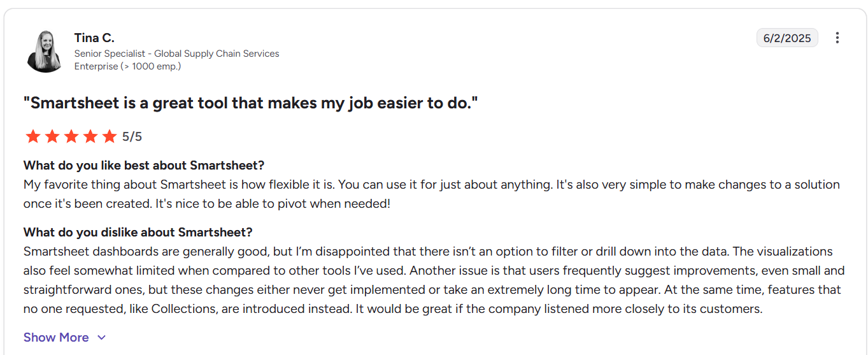This screenshot has height=355, width=868.
Task: Click Tina C.'s profile photo
Action: (x=45, y=51)
